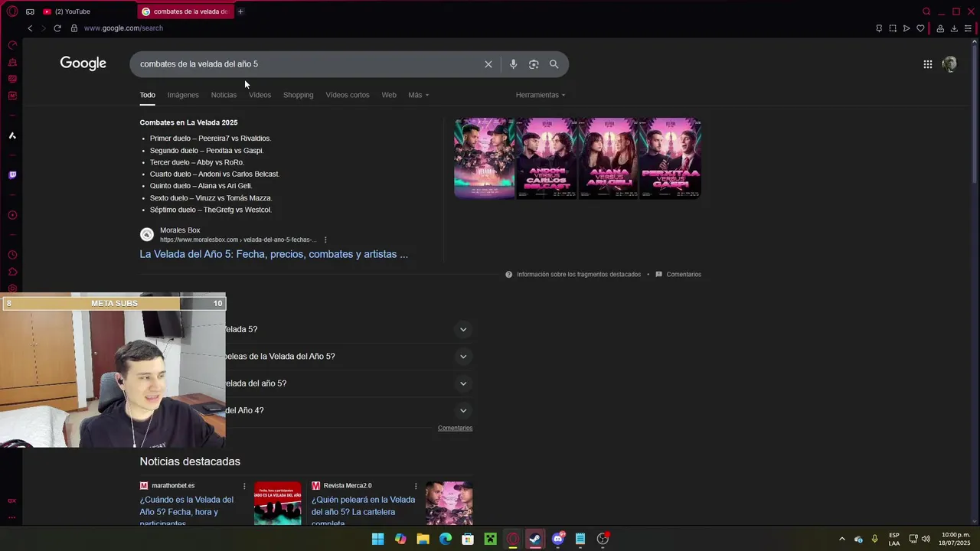Image resolution: width=980 pixels, height=551 pixels.
Task: Select the Noticias search tab
Action: coord(224,95)
